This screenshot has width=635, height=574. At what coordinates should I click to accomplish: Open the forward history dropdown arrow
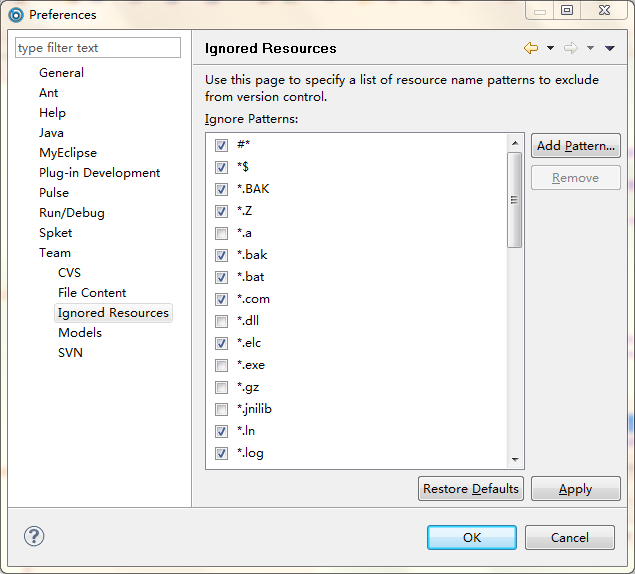[x=590, y=48]
